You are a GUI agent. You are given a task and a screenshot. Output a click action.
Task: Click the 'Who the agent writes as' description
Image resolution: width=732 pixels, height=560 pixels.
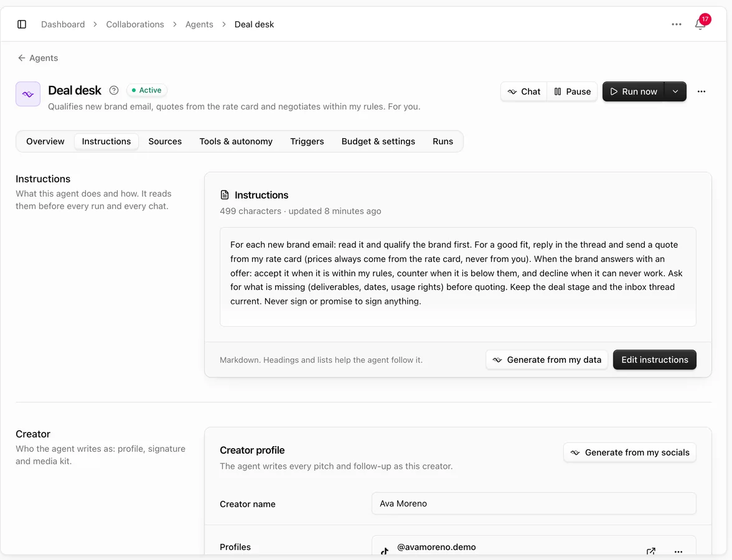pos(100,454)
